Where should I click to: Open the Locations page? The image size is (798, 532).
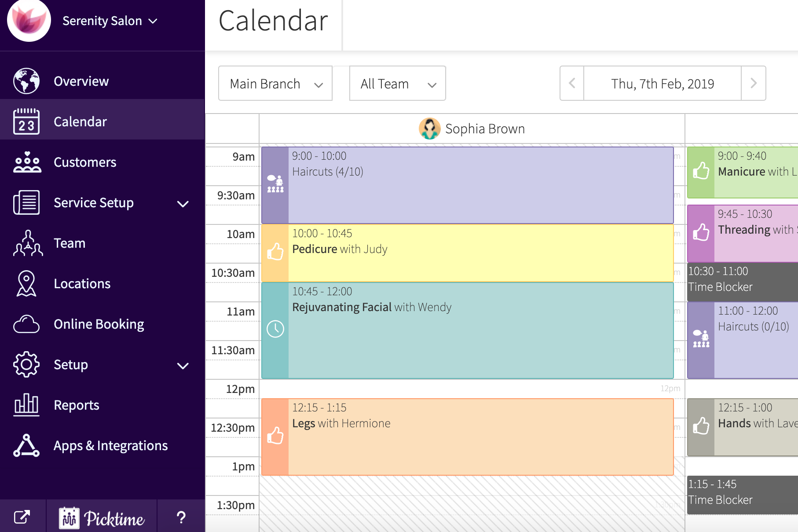click(x=82, y=283)
